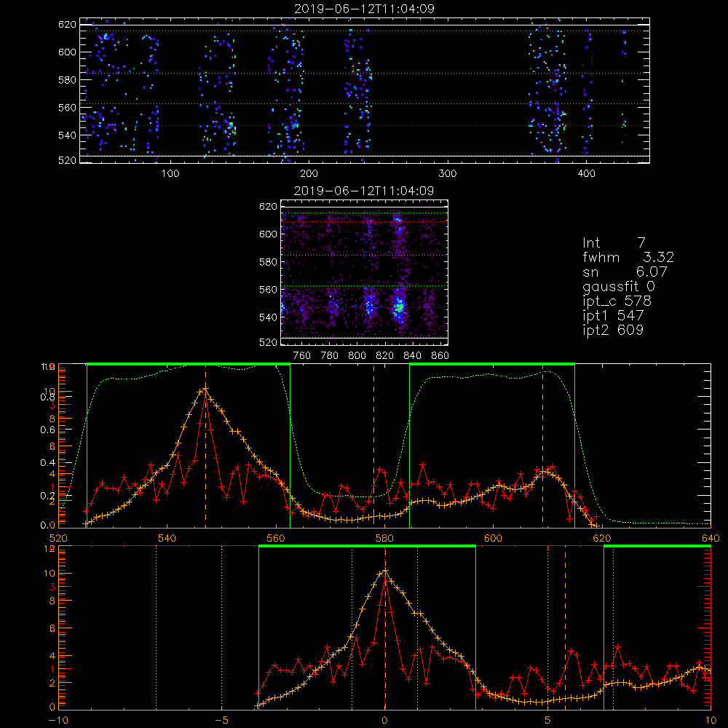728x728 pixels.
Task: Click x-axis label 640 of the profile plot
Action: [711, 538]
